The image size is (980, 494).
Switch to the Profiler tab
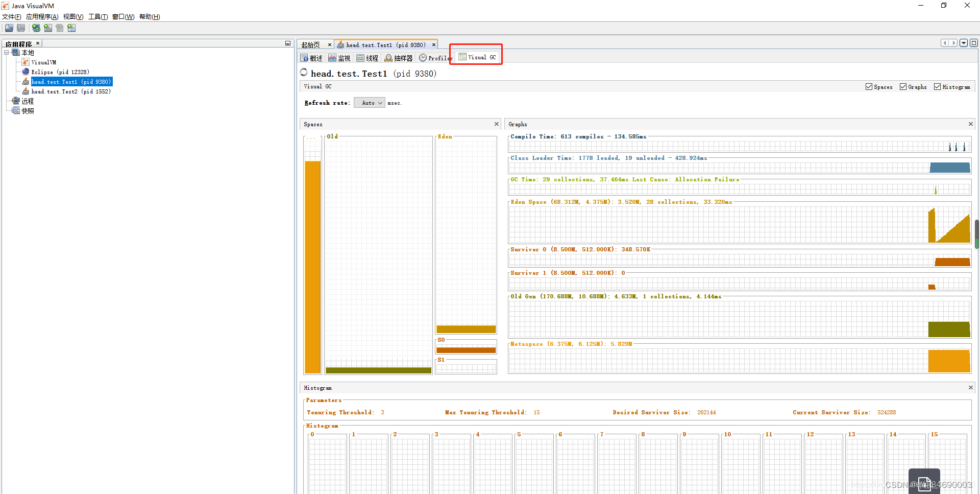point(435,58)
